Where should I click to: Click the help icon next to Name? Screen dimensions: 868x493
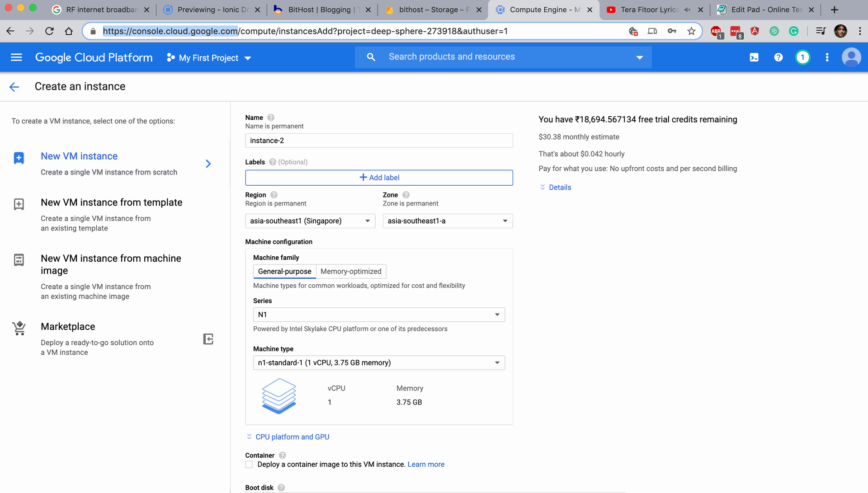point(271,117)
